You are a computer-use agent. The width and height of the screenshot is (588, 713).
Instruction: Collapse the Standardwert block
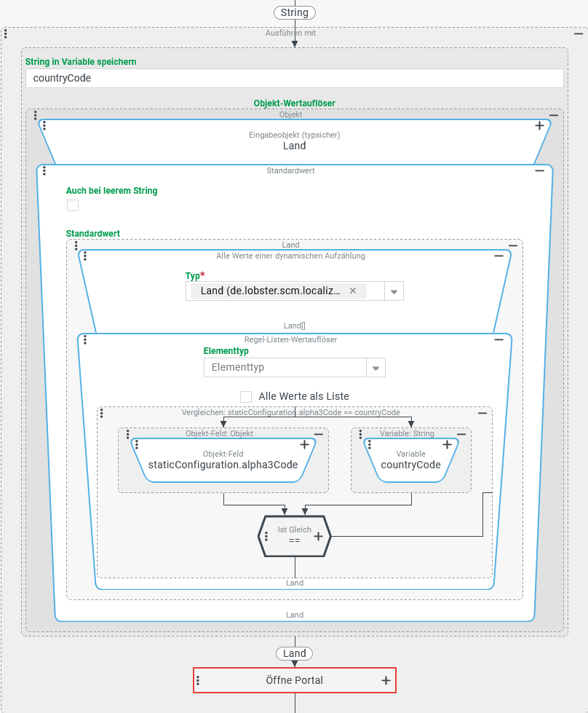tap(539, 170)
